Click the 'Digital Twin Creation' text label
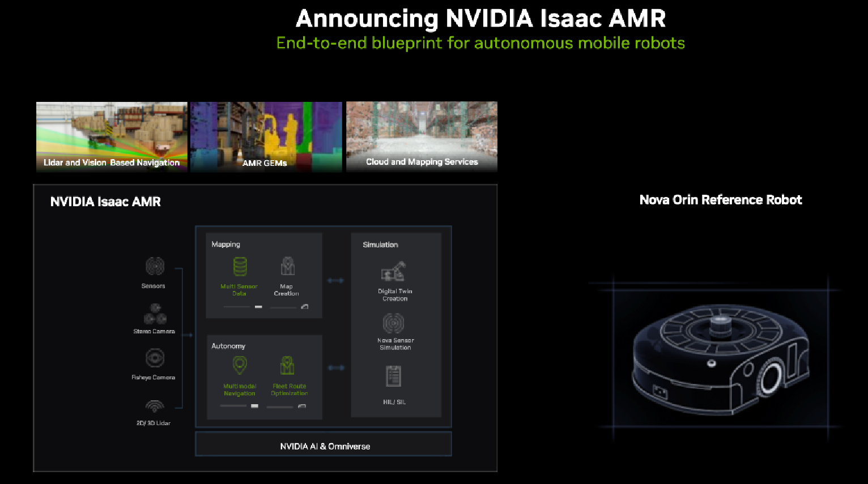868x484 pixels. pos(395,295)
